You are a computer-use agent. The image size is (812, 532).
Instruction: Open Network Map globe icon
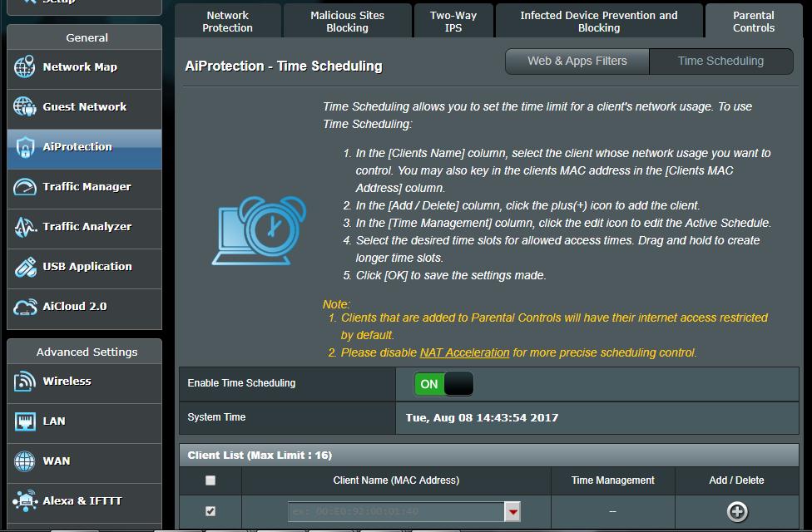(x=24, y=66)
